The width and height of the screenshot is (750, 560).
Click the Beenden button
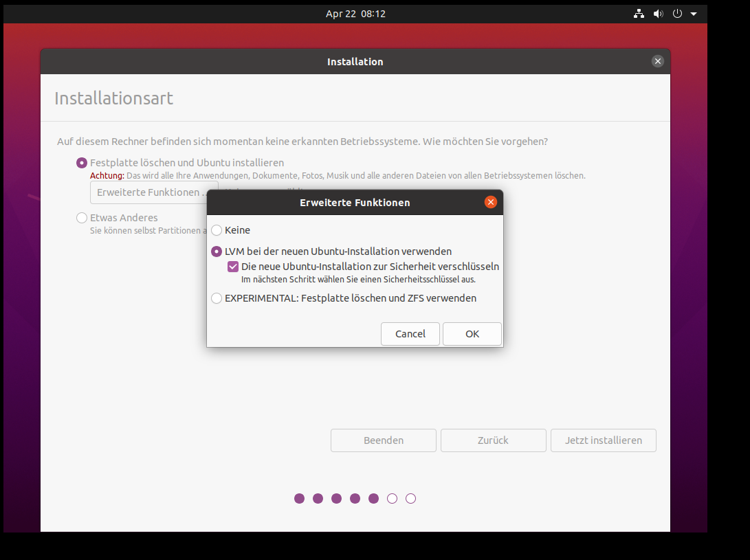coord(384,440)
